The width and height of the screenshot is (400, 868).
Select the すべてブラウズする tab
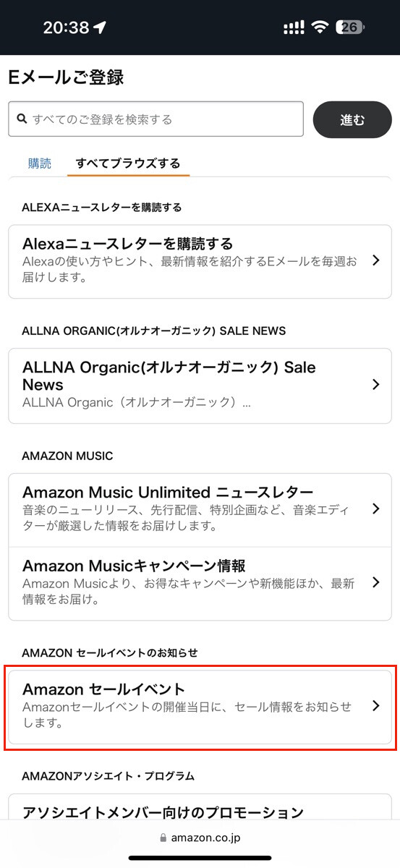[x=128, y=163]
